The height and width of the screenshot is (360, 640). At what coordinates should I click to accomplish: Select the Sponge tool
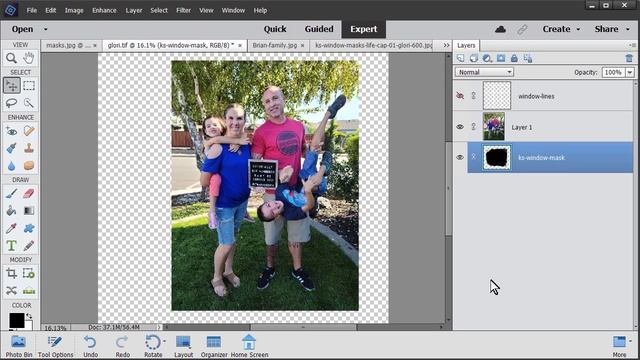coord(29,165)
